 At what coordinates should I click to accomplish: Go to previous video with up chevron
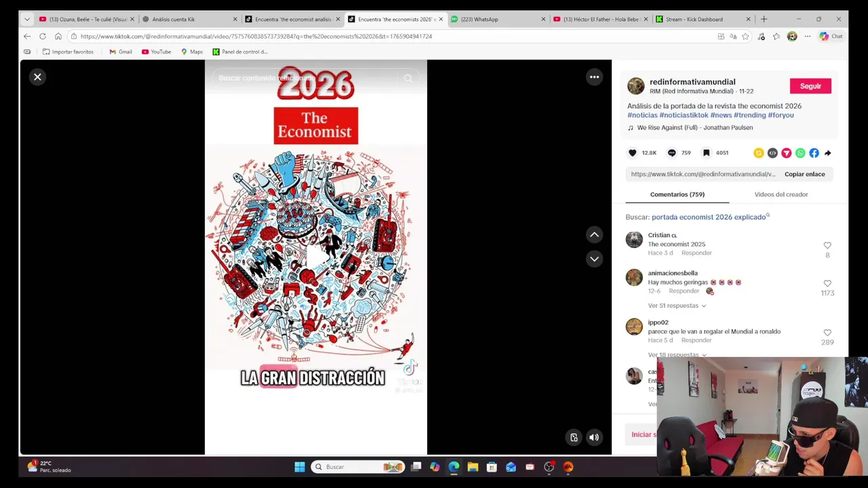594,235
